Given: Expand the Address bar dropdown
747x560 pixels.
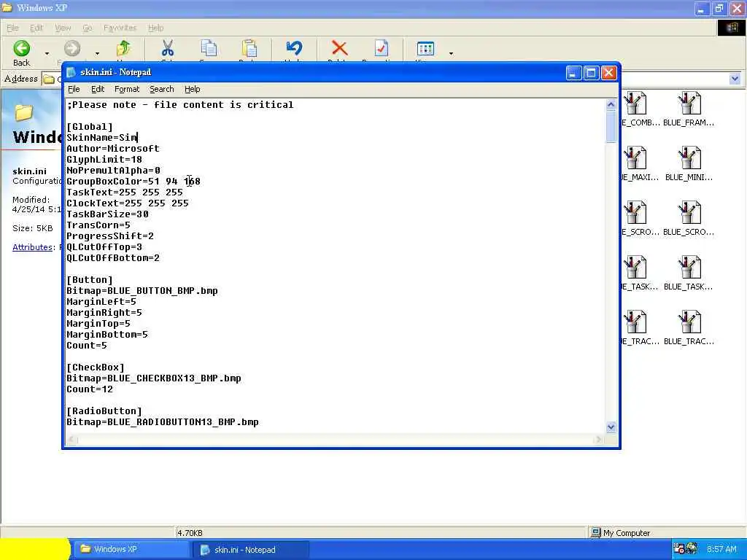Looking at the screenshot, I should click(x=735, y=79).
